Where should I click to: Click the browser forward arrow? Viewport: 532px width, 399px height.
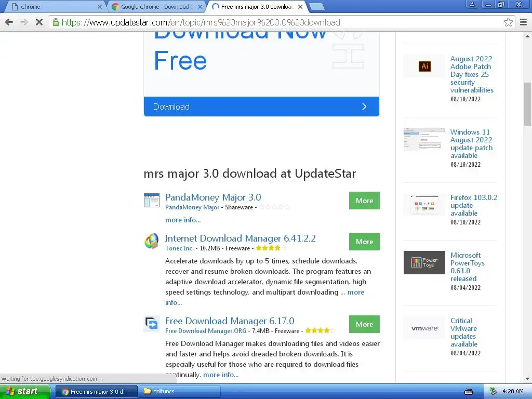pyautogui.click(x=24, y=22)
